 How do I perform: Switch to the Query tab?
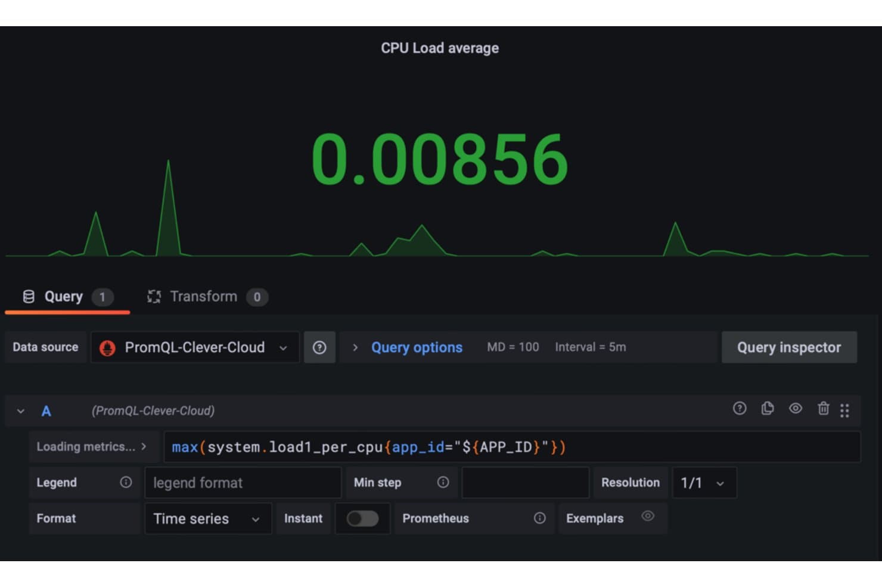point(67,297)
